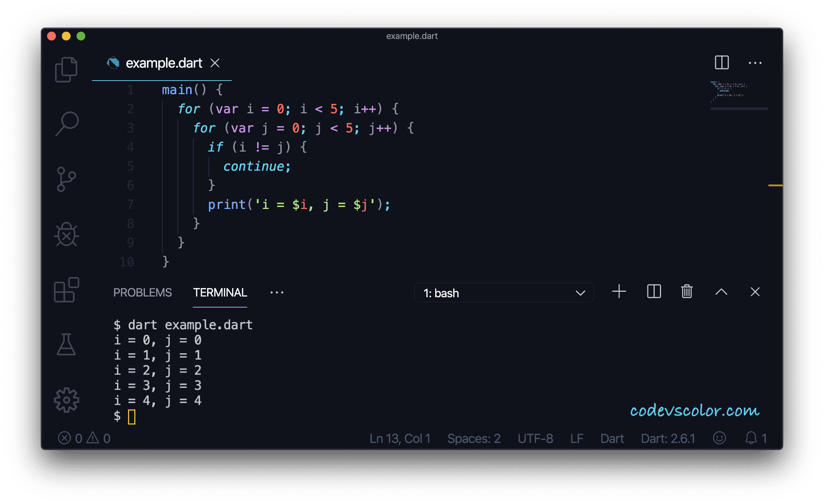The width and height of the screenshot is (824, 504).
Task: Open the Source Control view
Action: (x=66, y=179)
